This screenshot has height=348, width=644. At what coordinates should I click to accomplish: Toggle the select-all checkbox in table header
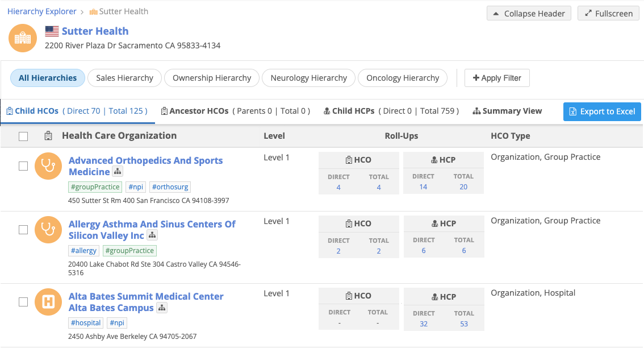23,136
